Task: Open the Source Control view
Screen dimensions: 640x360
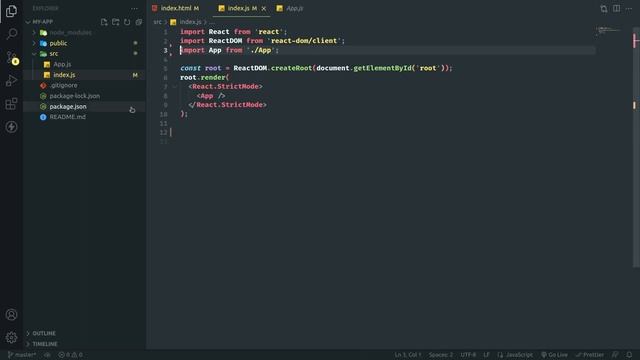Action: [x=11, y=57]
